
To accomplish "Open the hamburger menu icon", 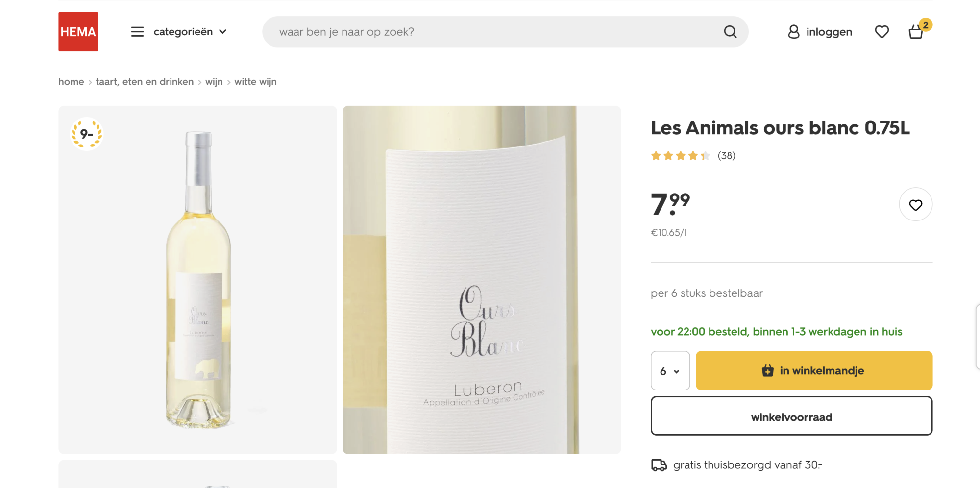I will coord(137,31).
